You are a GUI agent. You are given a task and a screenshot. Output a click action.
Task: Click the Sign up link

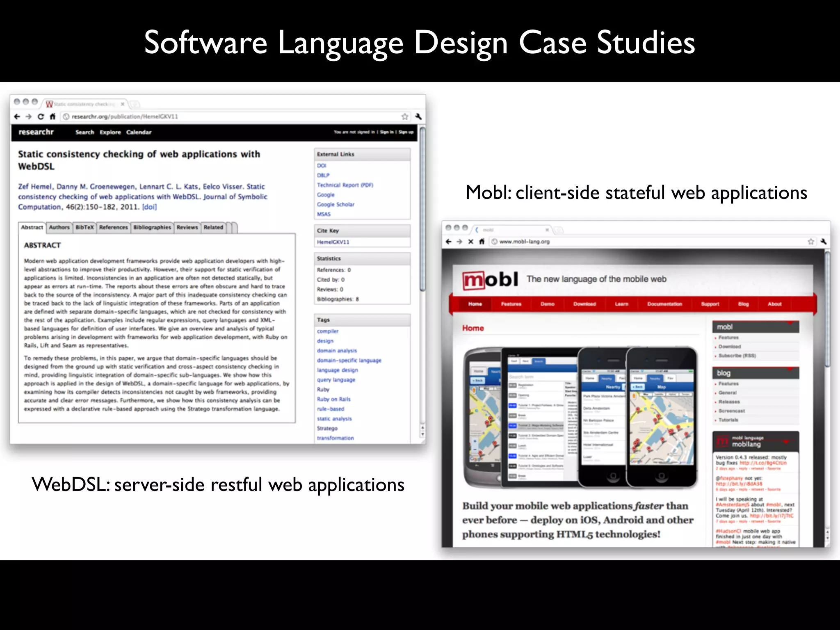tap(406, 132)
